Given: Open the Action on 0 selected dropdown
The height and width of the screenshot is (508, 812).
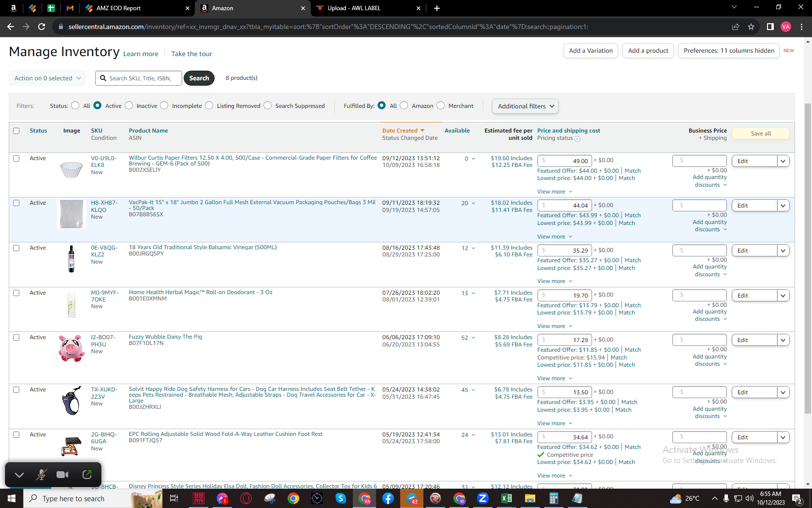Looking at the screenshot, I should pyautogui.click(x=47, y=78).
